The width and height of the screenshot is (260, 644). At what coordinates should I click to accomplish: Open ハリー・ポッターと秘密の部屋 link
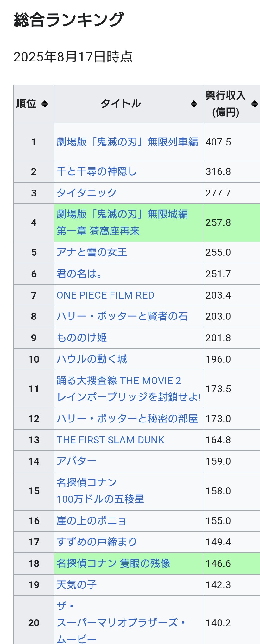point(127,419)
